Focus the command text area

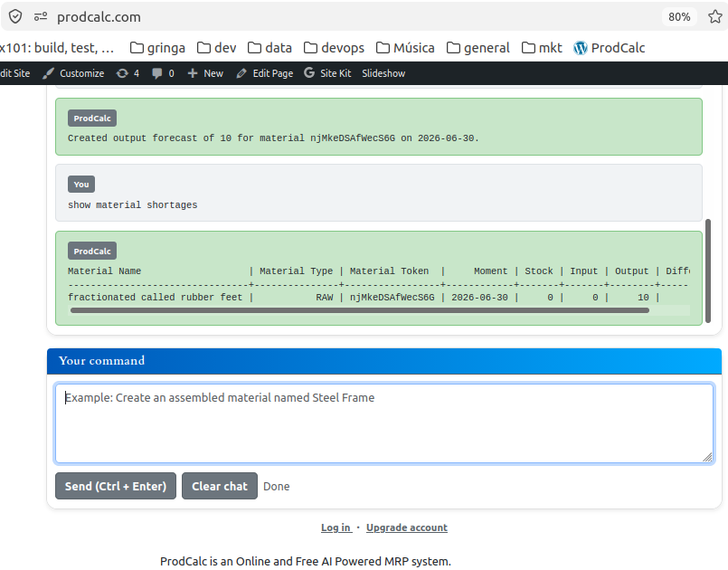coord(384,423)
